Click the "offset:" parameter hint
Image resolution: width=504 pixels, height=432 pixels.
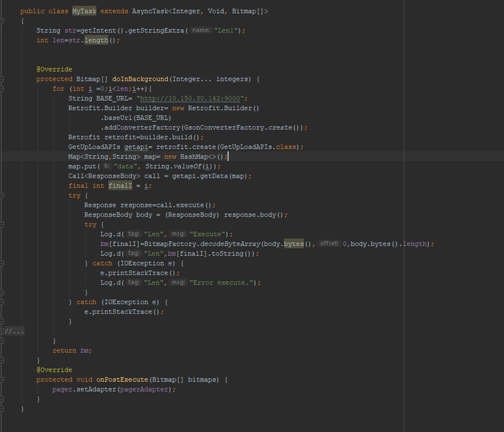pos(330,244)
